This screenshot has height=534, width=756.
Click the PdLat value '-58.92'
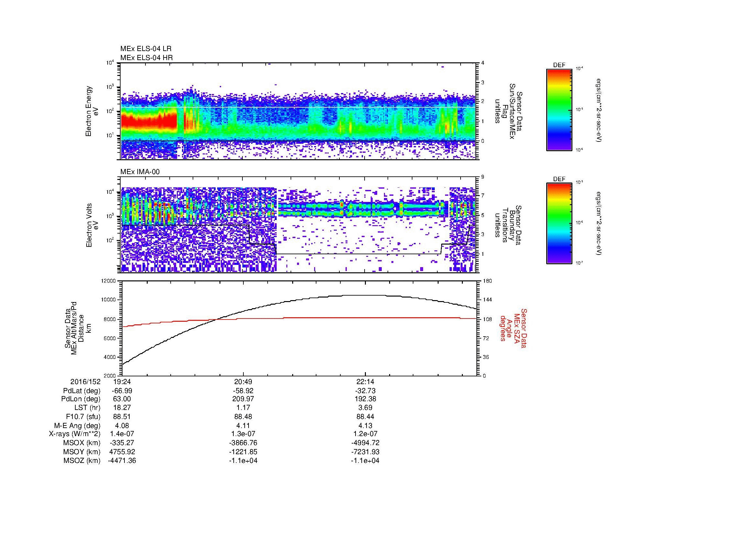[243, 391]
